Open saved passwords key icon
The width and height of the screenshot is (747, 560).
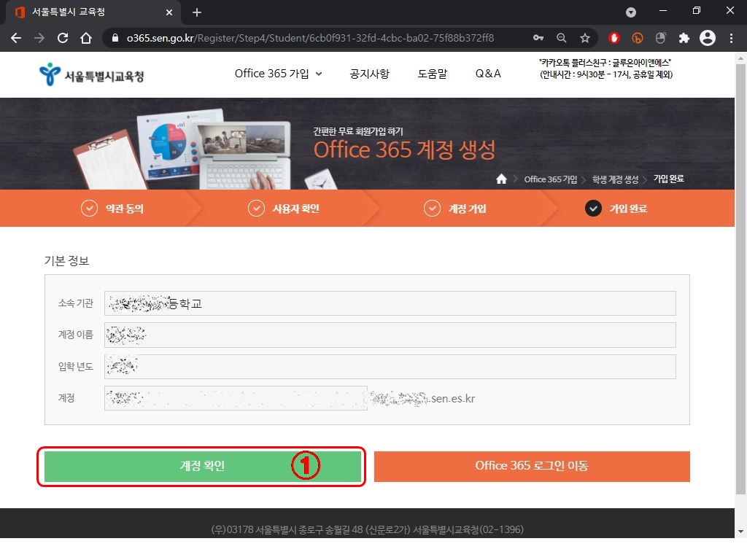538,38
